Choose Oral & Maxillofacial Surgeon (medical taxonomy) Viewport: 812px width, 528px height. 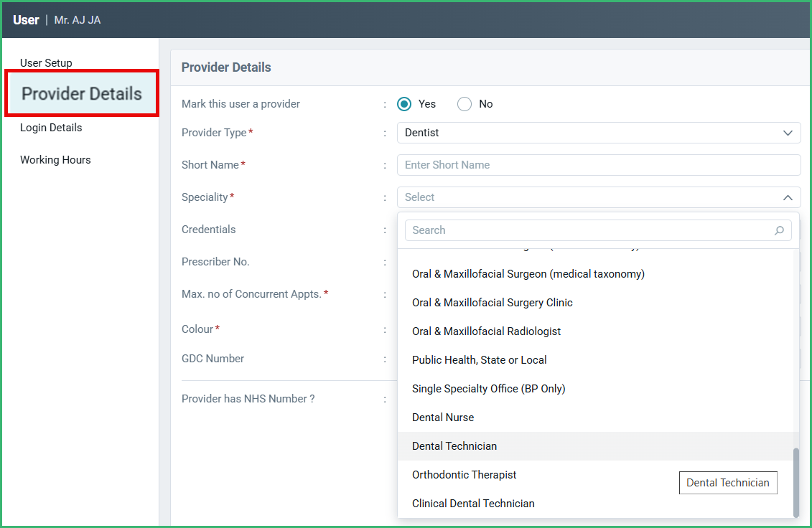[x=595, y=274]
